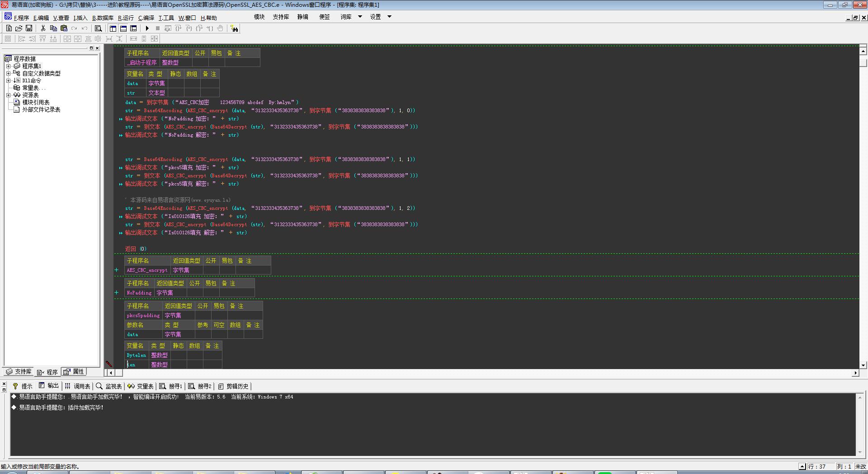Click the make same width icon
This screenshot has height=474, width=868.
pos(133,39)
